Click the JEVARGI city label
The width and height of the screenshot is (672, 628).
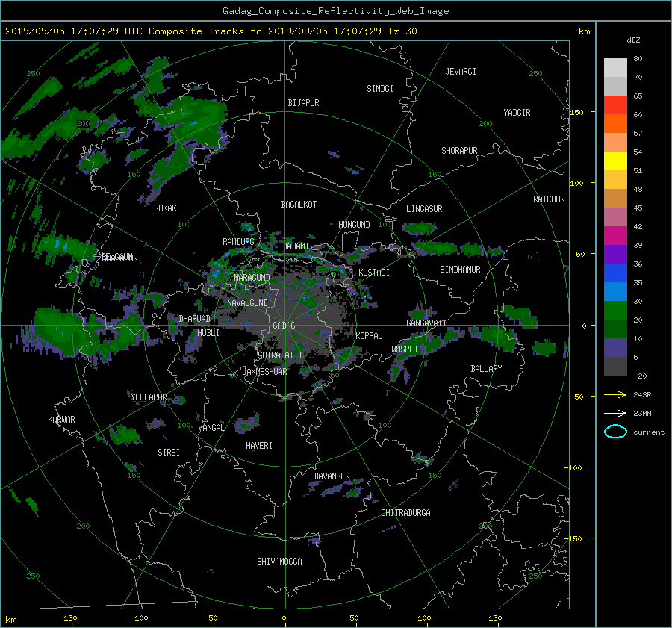[x=461, y=72]
